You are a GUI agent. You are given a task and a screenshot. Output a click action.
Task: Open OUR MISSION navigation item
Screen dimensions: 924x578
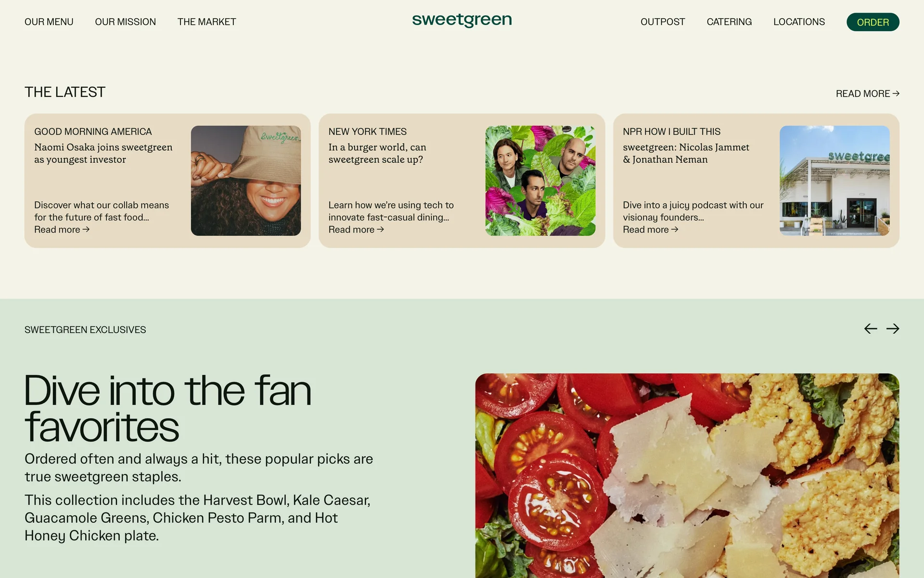coord(126,22)
